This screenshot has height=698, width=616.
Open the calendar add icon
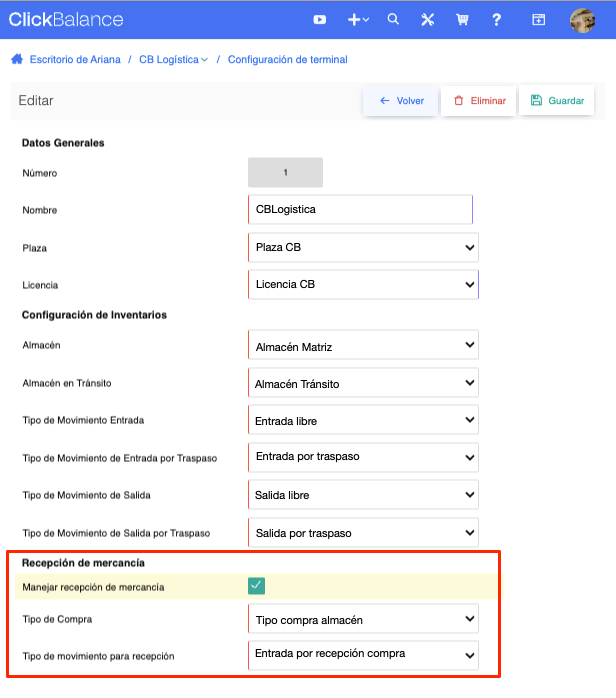(x=539, y=20)
